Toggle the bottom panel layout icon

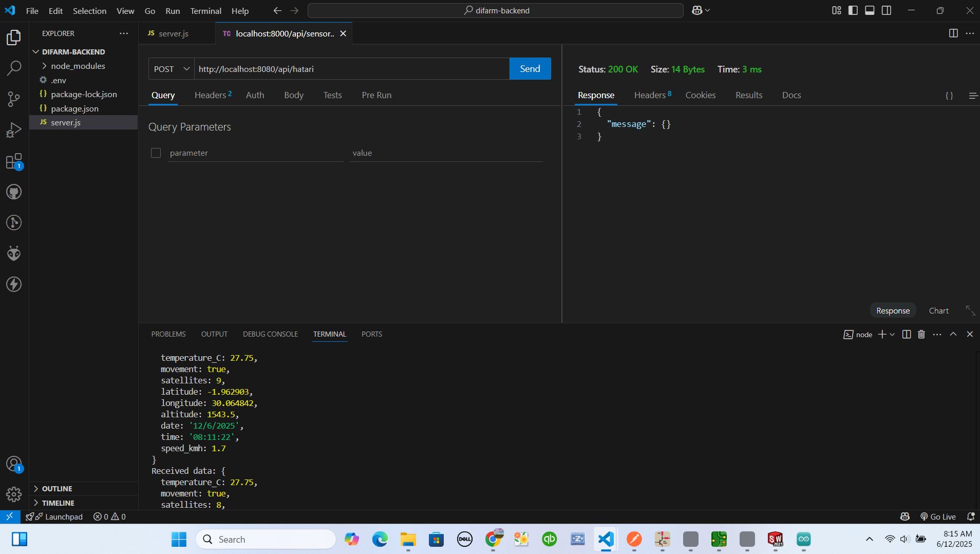coord(870,10)
